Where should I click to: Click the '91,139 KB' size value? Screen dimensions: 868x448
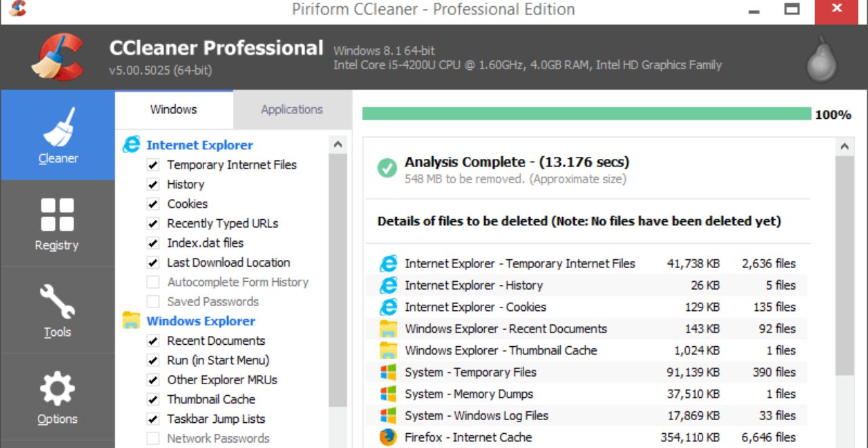point(694,372)
